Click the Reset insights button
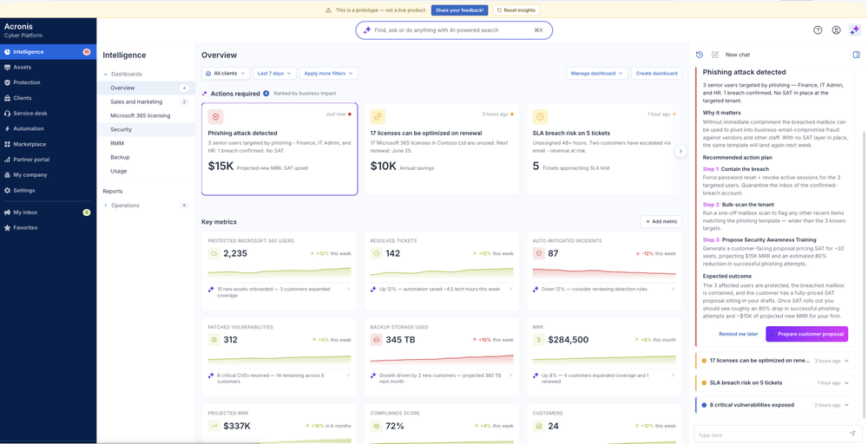 (516, 10)
